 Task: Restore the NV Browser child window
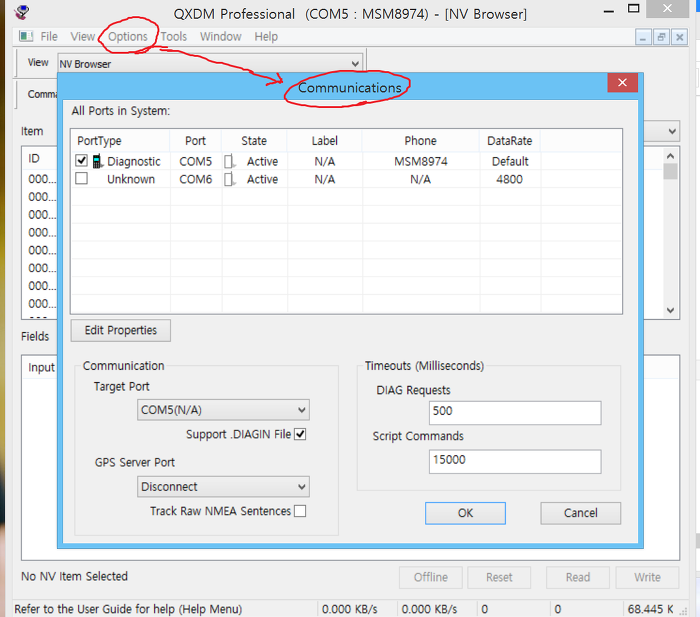pyautogui.click(x=661, y=38)
